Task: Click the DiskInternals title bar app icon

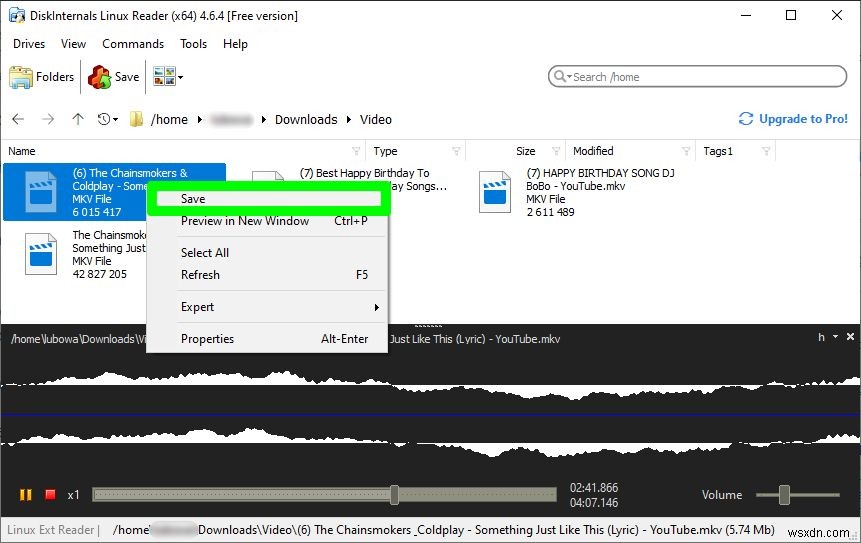Action: [x=17, y=15]
